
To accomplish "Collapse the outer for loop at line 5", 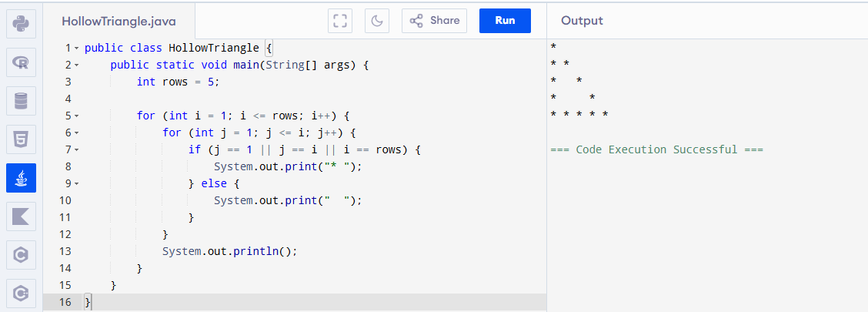I will pyautogui.click(x=77, y=116).
